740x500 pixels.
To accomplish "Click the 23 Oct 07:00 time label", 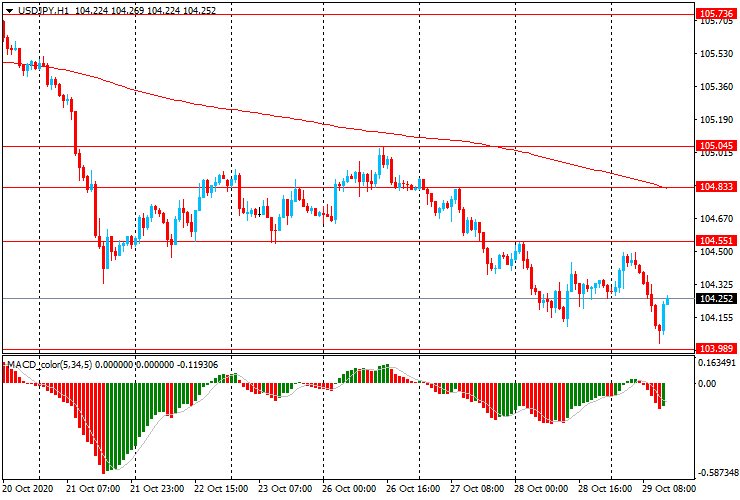I will coord(285,488).
